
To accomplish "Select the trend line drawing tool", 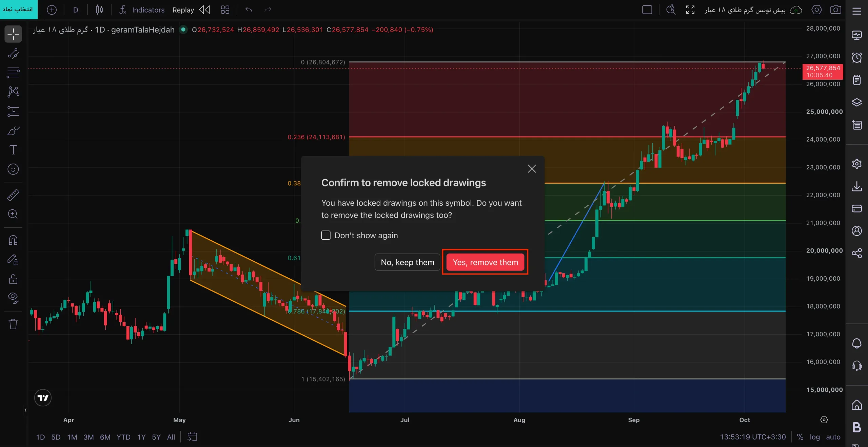I will pos(13,54).
